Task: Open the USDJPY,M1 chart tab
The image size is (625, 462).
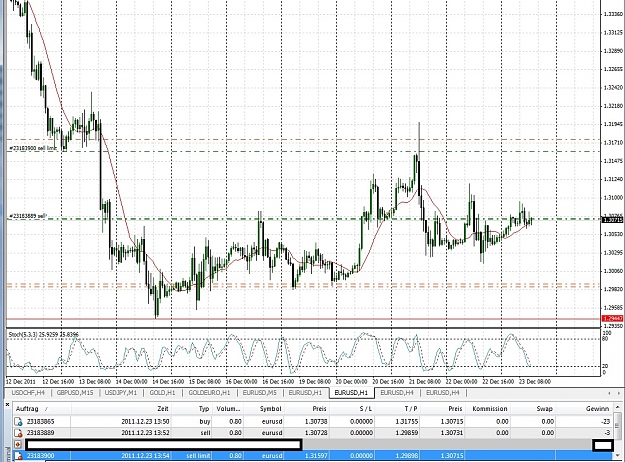Action: coord(120,393)
